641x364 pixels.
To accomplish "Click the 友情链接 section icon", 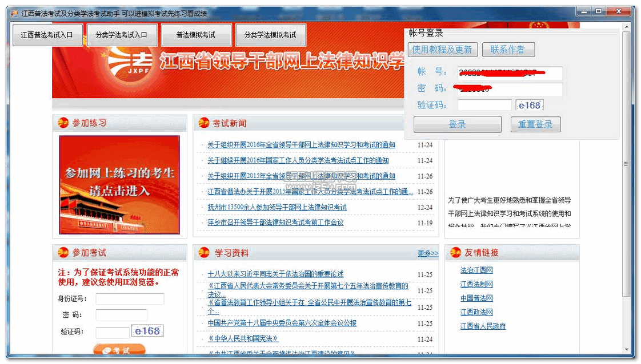I will (455, 253).
